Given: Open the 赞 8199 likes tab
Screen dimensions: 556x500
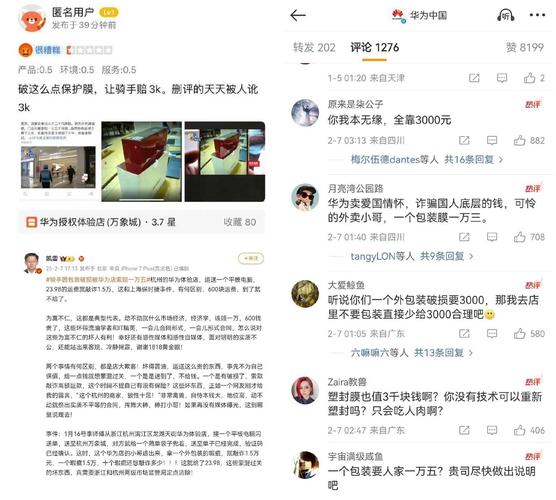Looking at the screenshot, I should [x=525, y=48].
